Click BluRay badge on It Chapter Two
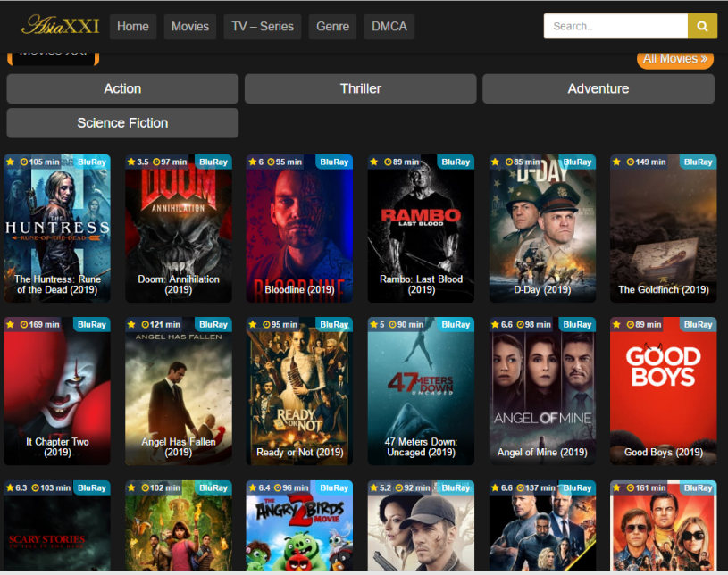Image resolution: width=728 pixels, height=575 pixels. (x=91, y=325)
